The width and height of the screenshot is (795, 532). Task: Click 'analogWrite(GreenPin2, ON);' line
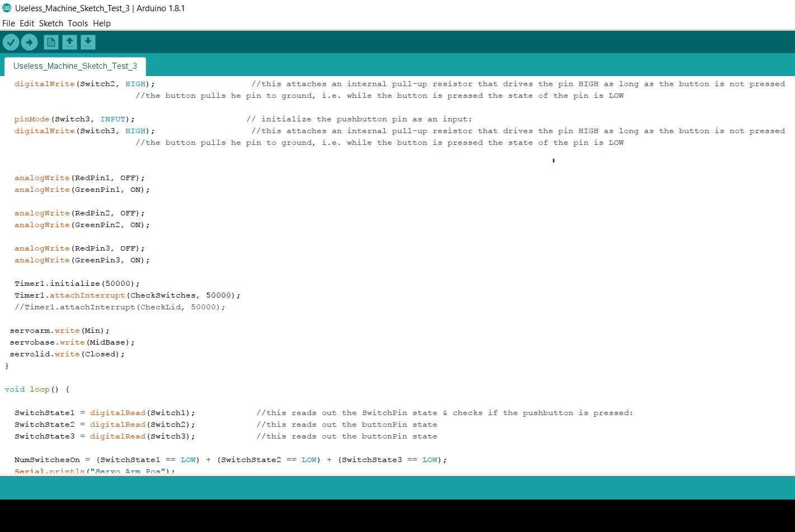point(82,225)
